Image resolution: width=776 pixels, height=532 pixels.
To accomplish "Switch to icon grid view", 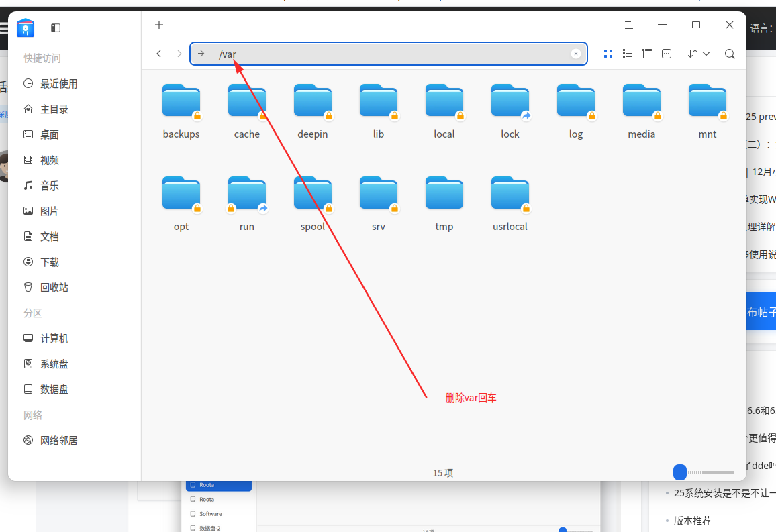I will click(608, 54).
